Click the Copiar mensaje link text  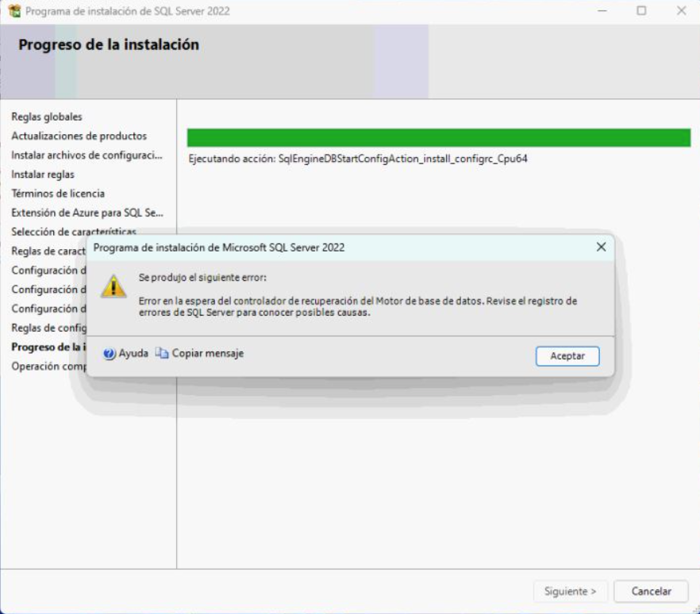[x=208, y=354]
